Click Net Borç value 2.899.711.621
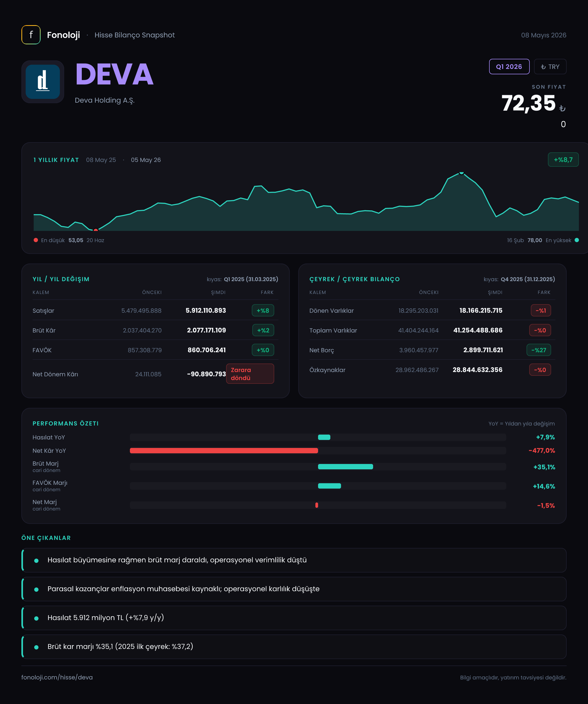Viewport: 588px width, 704px height. click(x=483, y=350)
